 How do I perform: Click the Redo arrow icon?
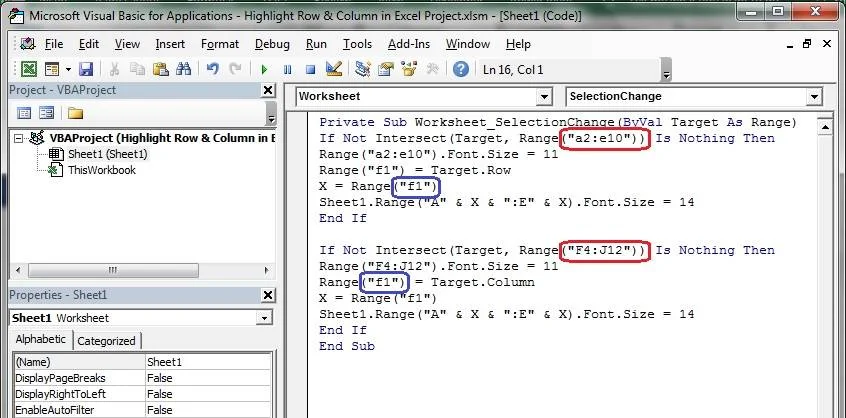pyautogui.click(x=235, y=69)
